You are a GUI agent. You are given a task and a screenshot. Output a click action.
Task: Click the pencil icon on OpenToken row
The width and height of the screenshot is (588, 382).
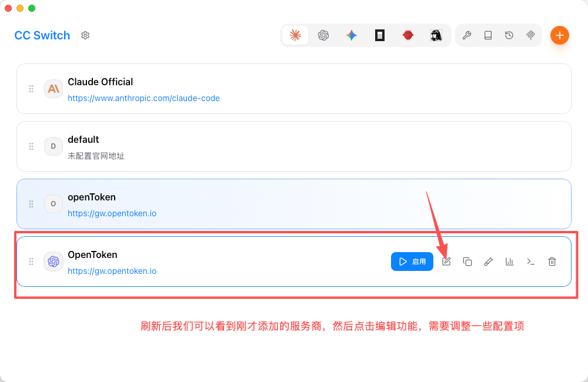(488, 262)
